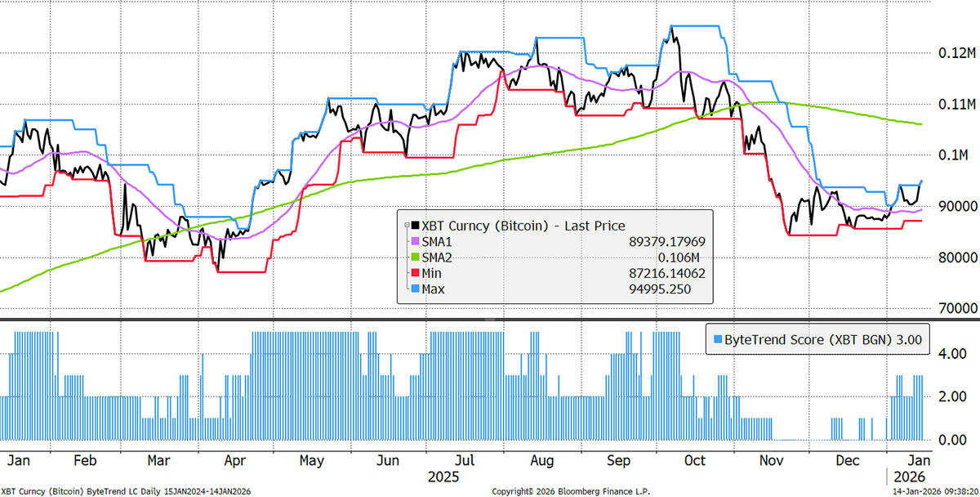This screenshot has width=980, height=497.
Task: Click the 2025 year axis label
Action: click(442, 477)
